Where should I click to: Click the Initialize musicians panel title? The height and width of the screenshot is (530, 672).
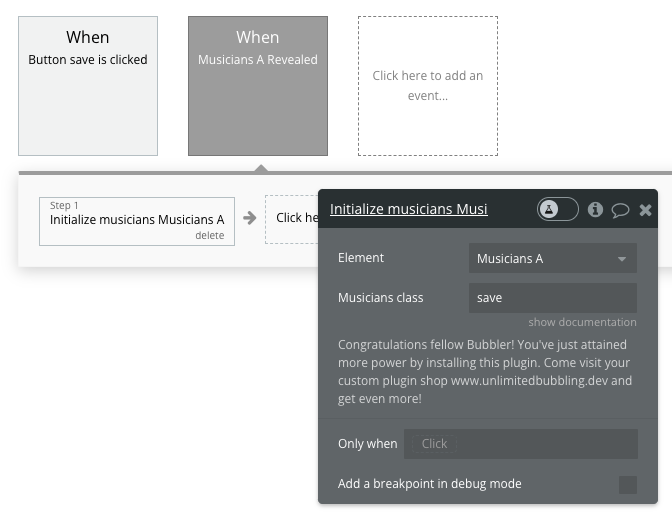coord(408,209)
